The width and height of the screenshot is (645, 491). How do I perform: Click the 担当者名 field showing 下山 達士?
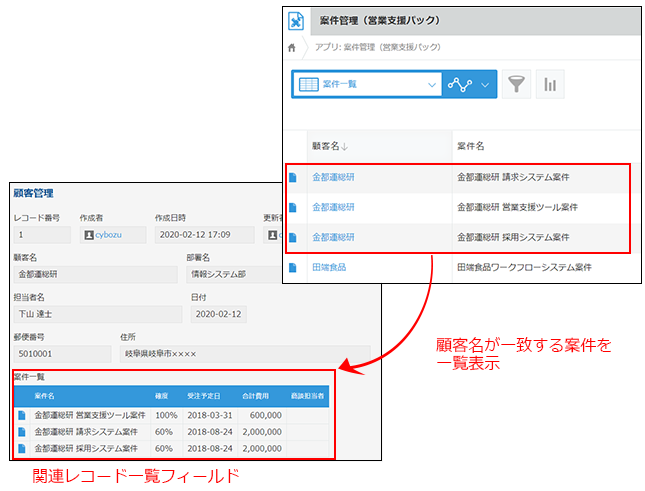tap(96, 314)
